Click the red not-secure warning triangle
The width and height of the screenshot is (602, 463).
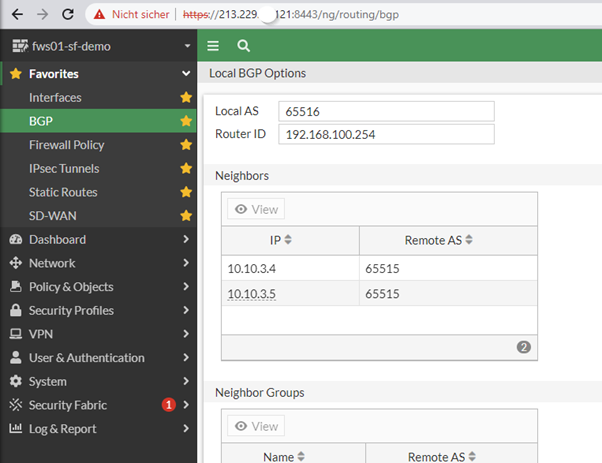pos(99,15)
